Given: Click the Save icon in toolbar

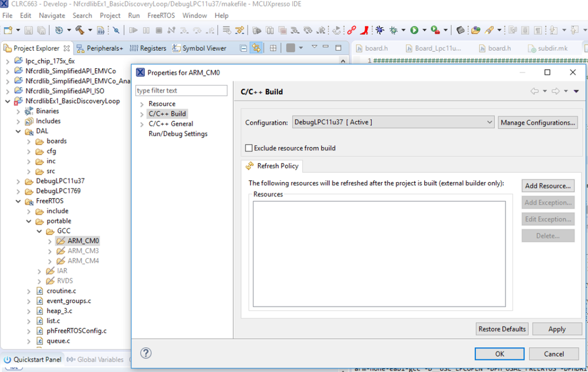Looking at the screenshot, I should point(28,31).
